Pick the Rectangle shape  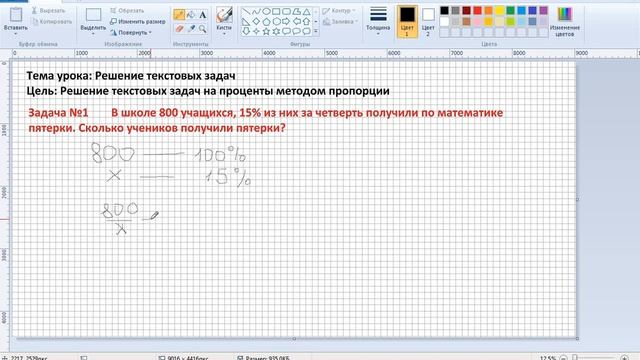(276, 12)
